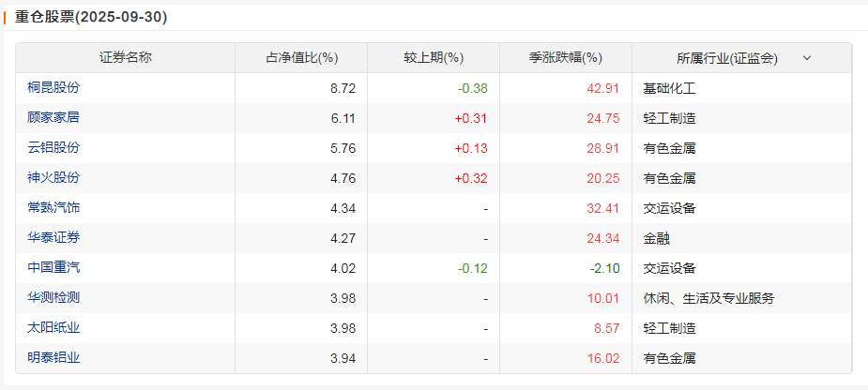Click the 所属行业(证监会) header label
This screenshot has width=868, height=390.
[x=727, y=58]
